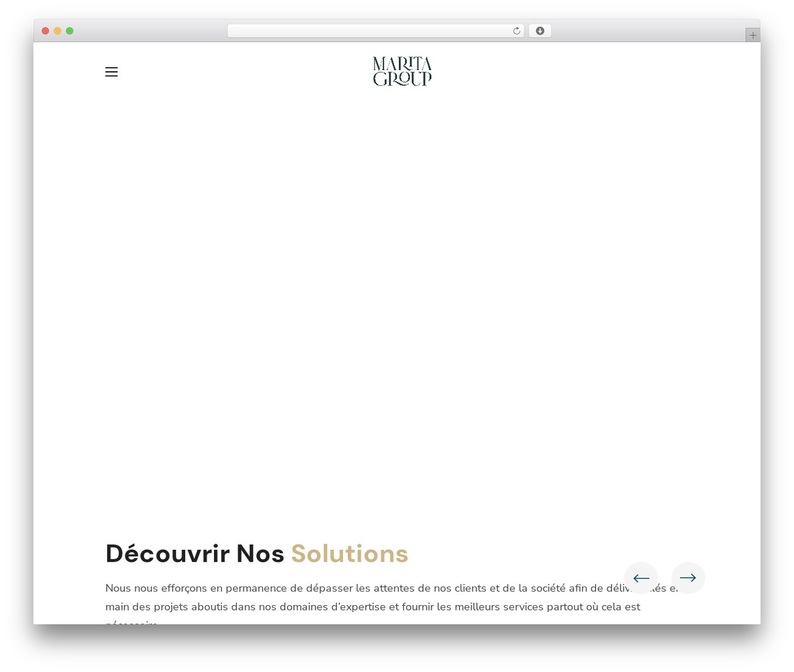Close the browser window with red button
The height and width of the screenshot is (672, 794).
(45, 31)
